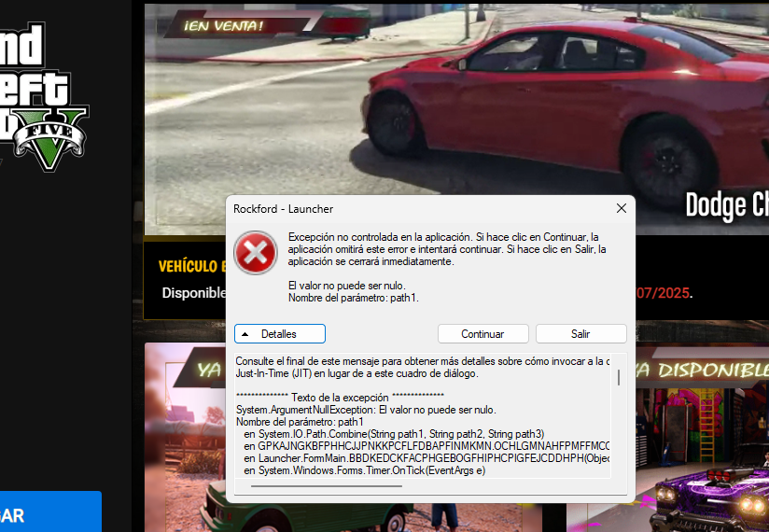Click the ¡EN VENTA! badge

click(x=211, y=25)
